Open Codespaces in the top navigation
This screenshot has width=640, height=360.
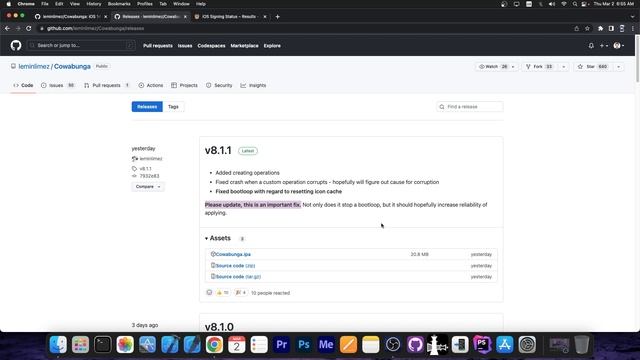tap(211, 46)
